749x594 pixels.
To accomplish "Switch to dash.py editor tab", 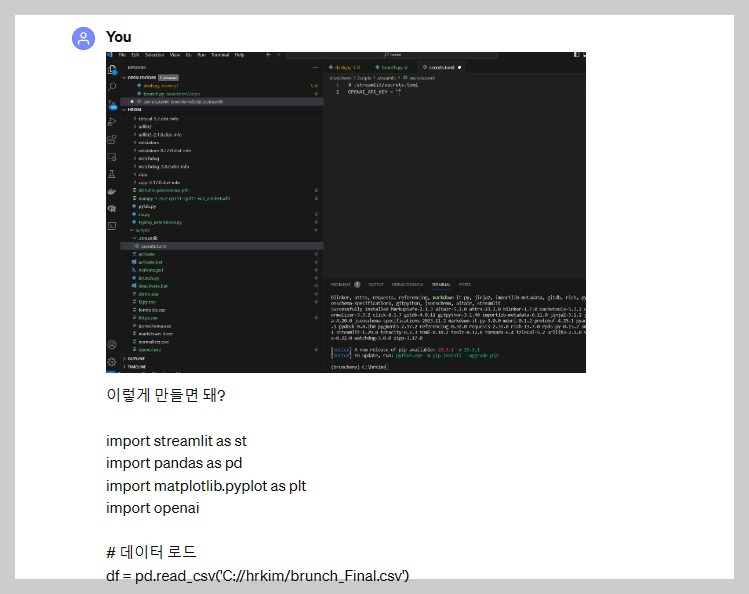I will coord(346,68).
